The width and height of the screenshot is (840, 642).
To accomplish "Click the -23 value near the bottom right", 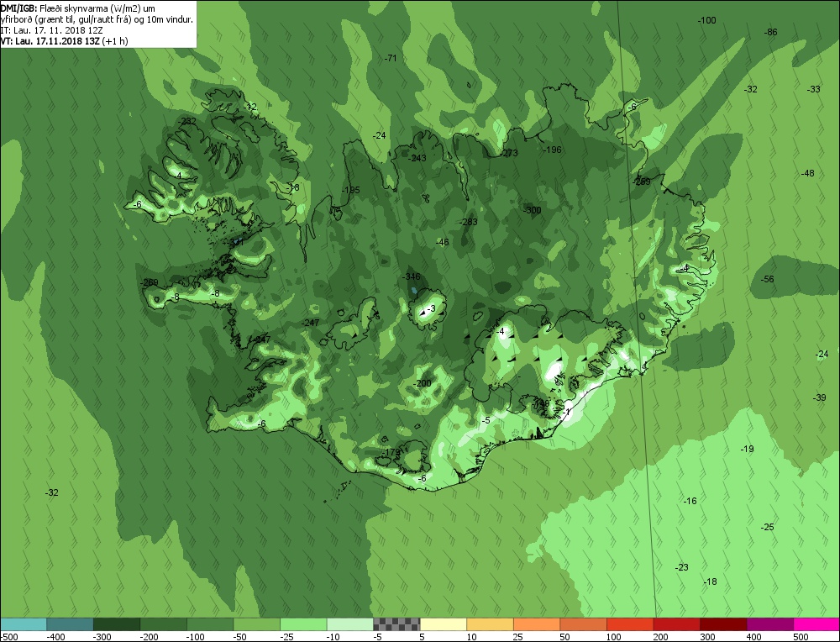I will 681,567.
